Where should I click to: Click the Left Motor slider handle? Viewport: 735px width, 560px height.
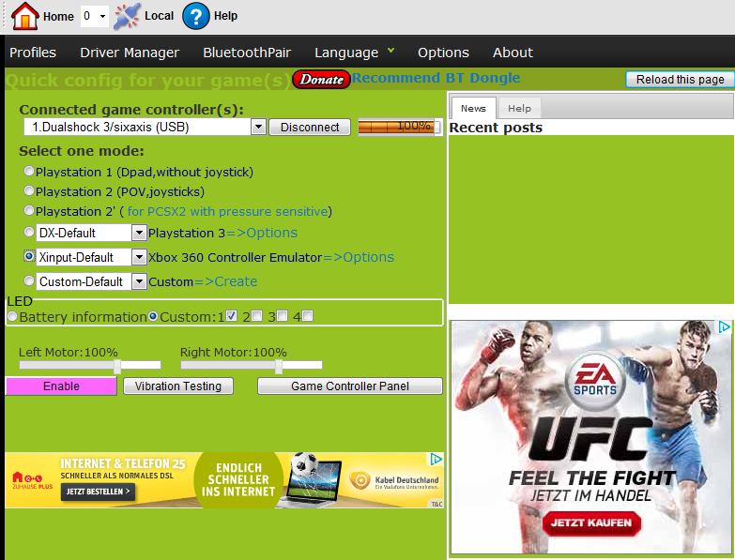click(117, 366)
